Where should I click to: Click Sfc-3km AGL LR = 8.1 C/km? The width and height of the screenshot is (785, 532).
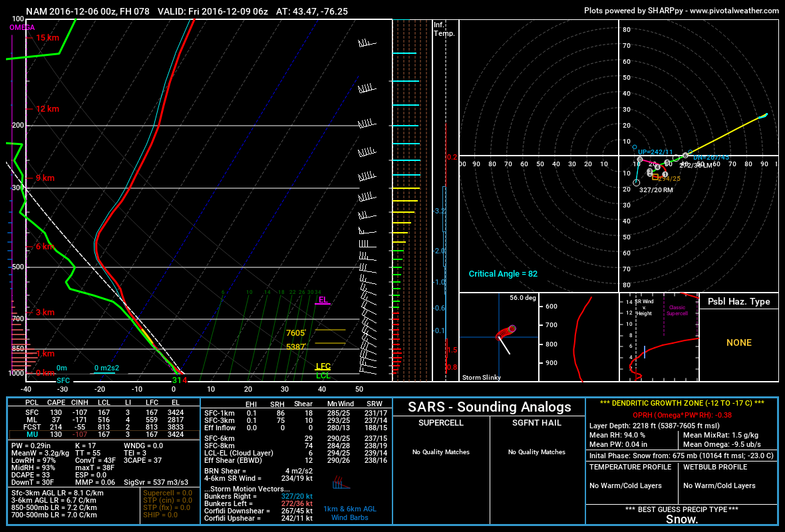pos(57,493)
